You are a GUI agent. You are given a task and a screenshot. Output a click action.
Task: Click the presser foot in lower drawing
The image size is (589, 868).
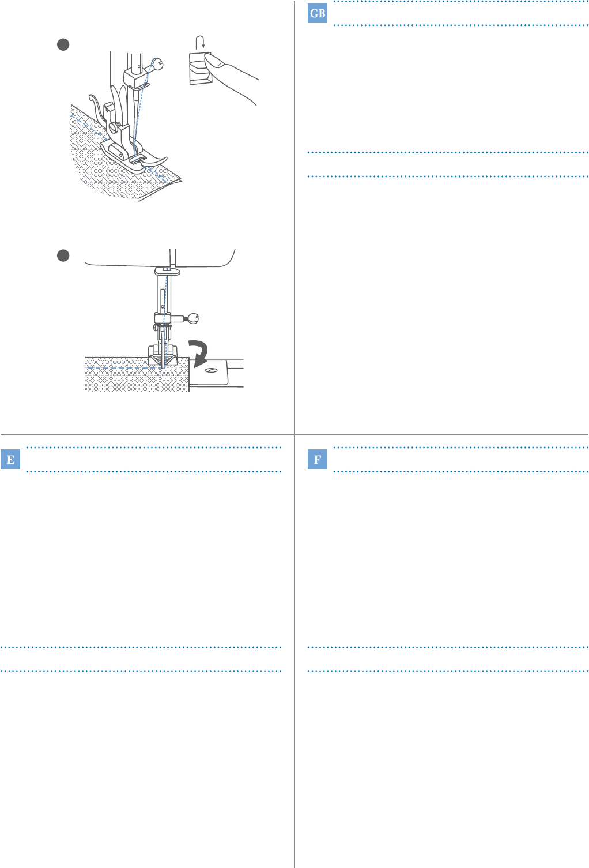[x=162, y=356]
